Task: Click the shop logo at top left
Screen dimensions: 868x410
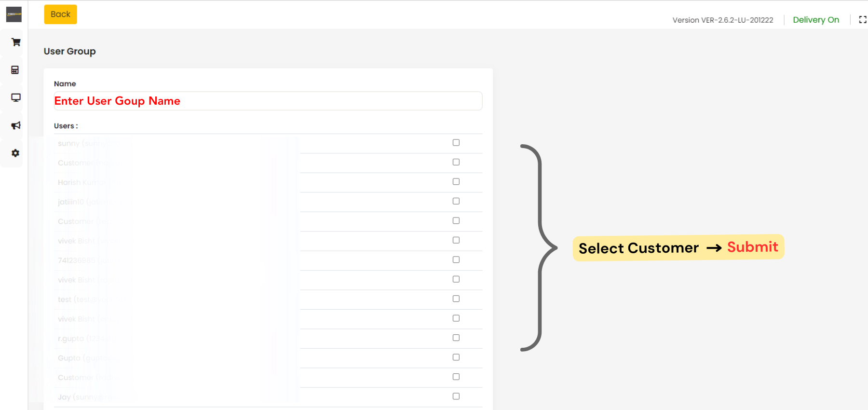Action: (14, 14)
